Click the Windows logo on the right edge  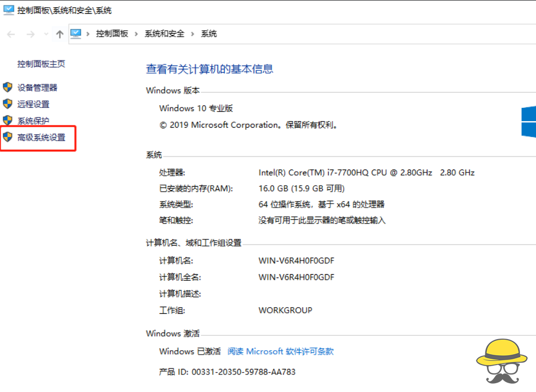click(528, 122)
